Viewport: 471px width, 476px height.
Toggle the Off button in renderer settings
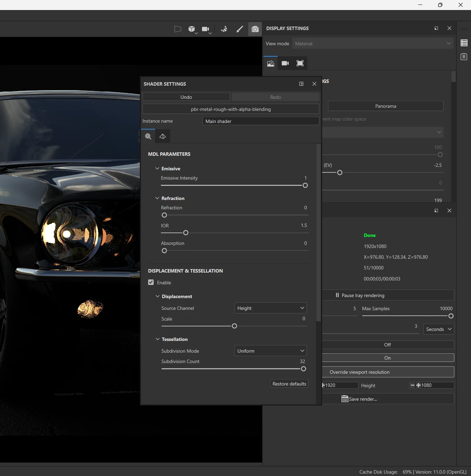click(387, 345)
